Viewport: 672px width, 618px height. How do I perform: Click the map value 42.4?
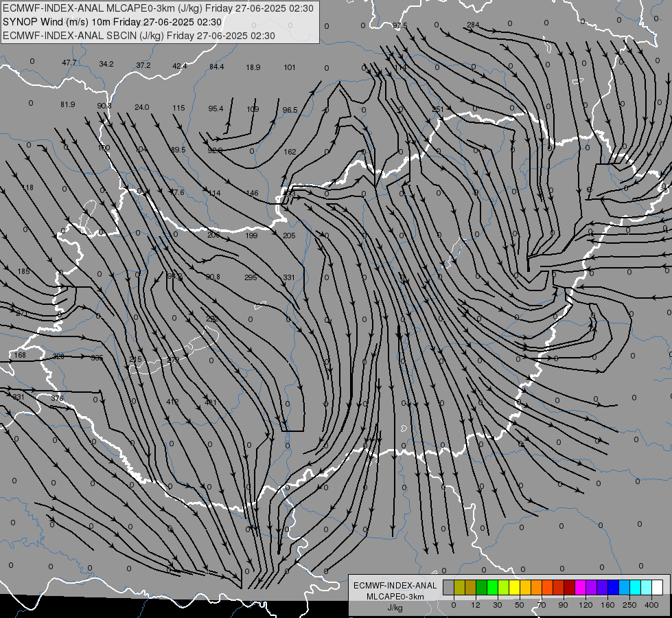180,66
